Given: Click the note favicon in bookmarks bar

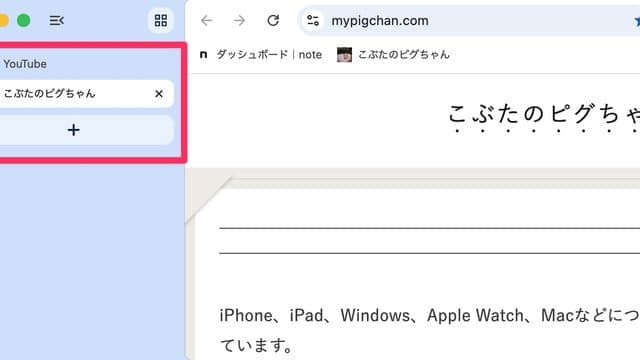Looking at the screenshot, I should coord(203,54).
